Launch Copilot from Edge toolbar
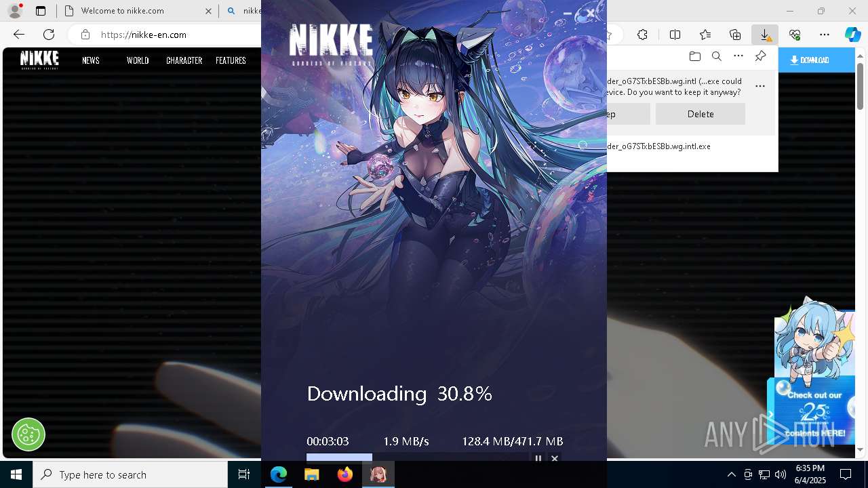Screen dimensions: 868x488 (x=852, y=35)
